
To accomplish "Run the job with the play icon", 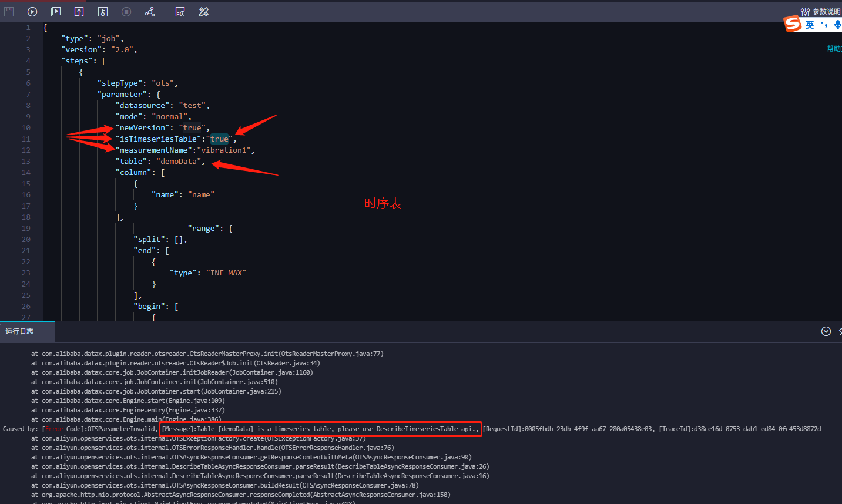I will tap(32, 11).
